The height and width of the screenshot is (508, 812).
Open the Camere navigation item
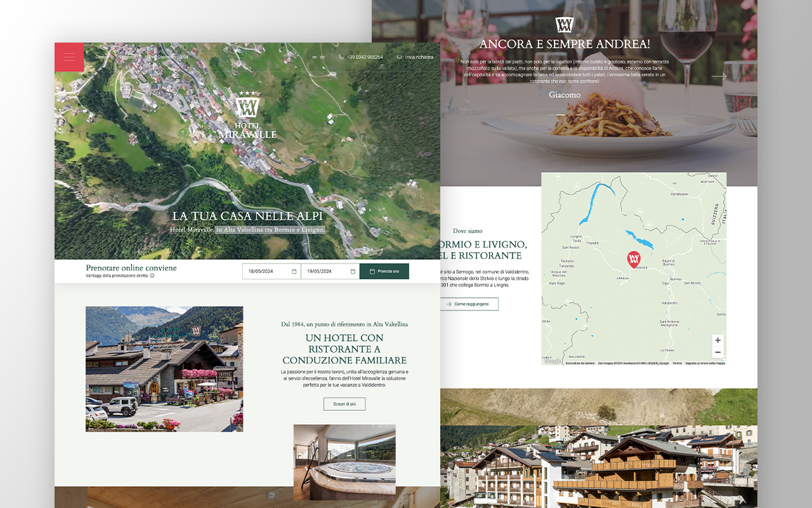(103, 57)
